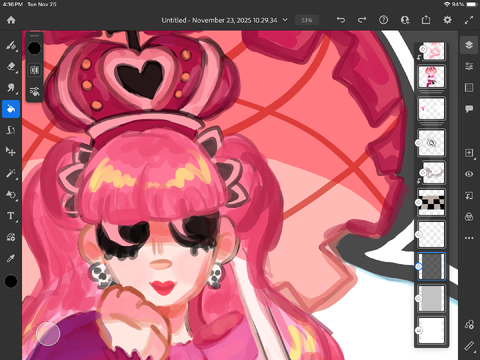The height and width of the screenshot is (360, 480).
Task: Tap the tool options panel grab handle
Action: point(34,35)
